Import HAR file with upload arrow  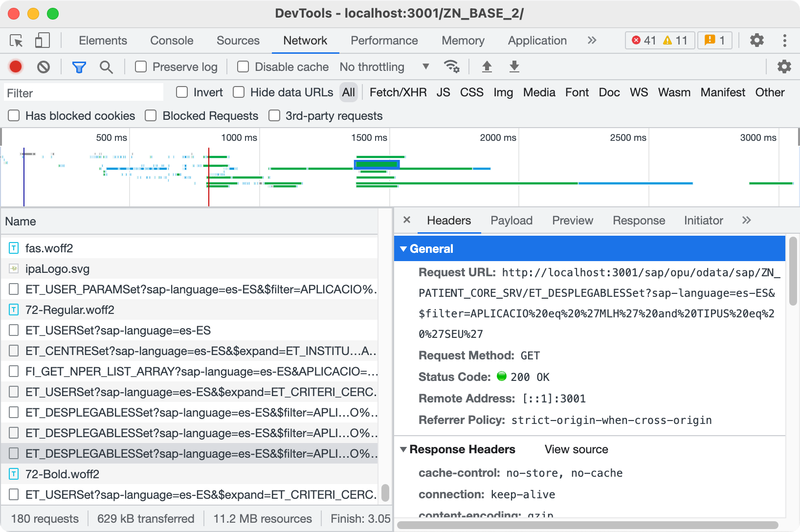[x=487, y=66]
